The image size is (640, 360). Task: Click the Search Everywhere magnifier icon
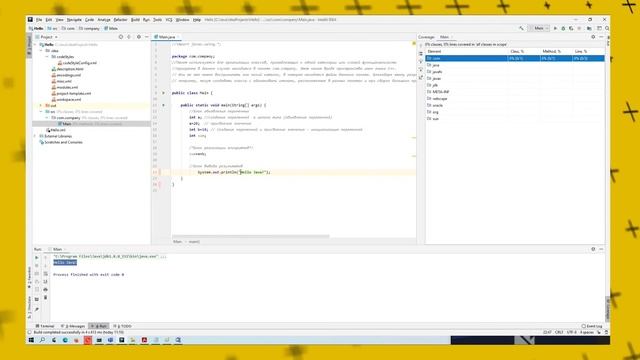pyautogui.click(x=607, y=29)
